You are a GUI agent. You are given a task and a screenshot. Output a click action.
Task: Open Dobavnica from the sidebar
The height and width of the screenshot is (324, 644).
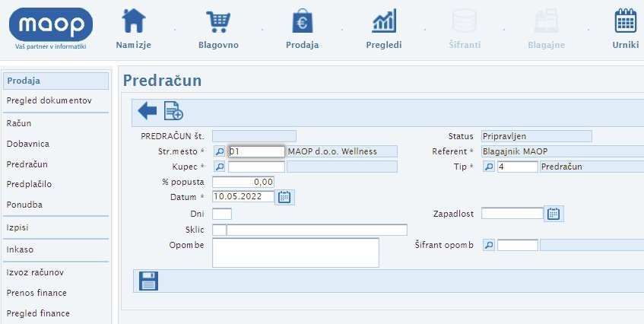point(28,144)
